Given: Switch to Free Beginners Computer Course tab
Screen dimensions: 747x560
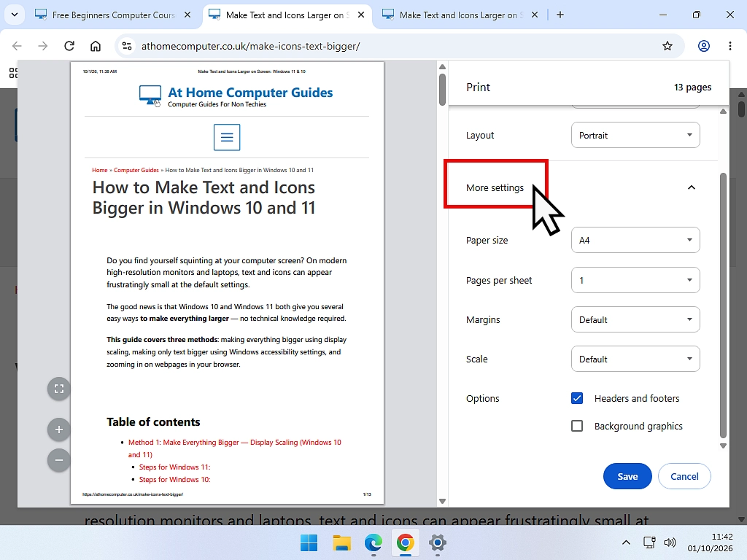Looking at the screenshot, I should click(x=113, y=15).
